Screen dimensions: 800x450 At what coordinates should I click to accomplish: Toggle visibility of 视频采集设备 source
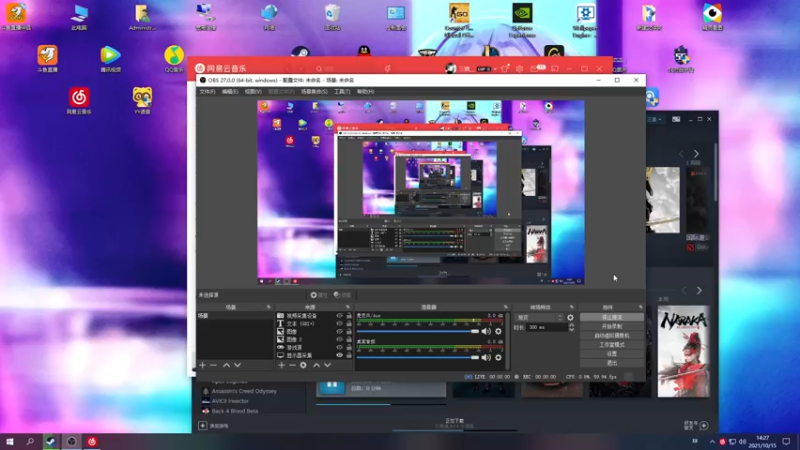[339, 316]
